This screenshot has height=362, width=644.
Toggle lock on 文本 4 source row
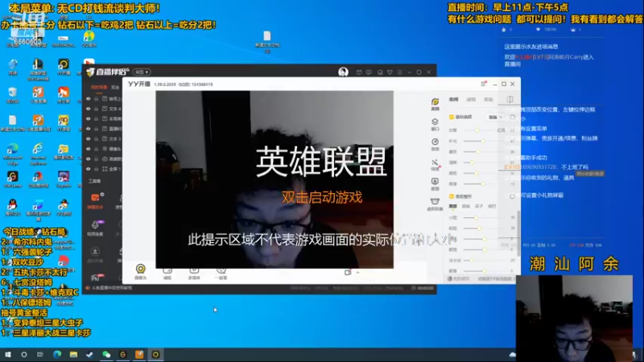[x=96, y=109]
